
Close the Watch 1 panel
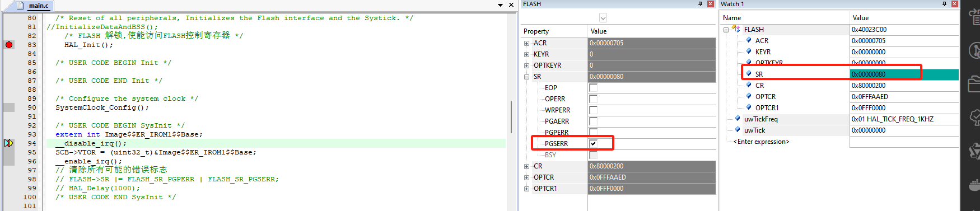tap(955, 4)
